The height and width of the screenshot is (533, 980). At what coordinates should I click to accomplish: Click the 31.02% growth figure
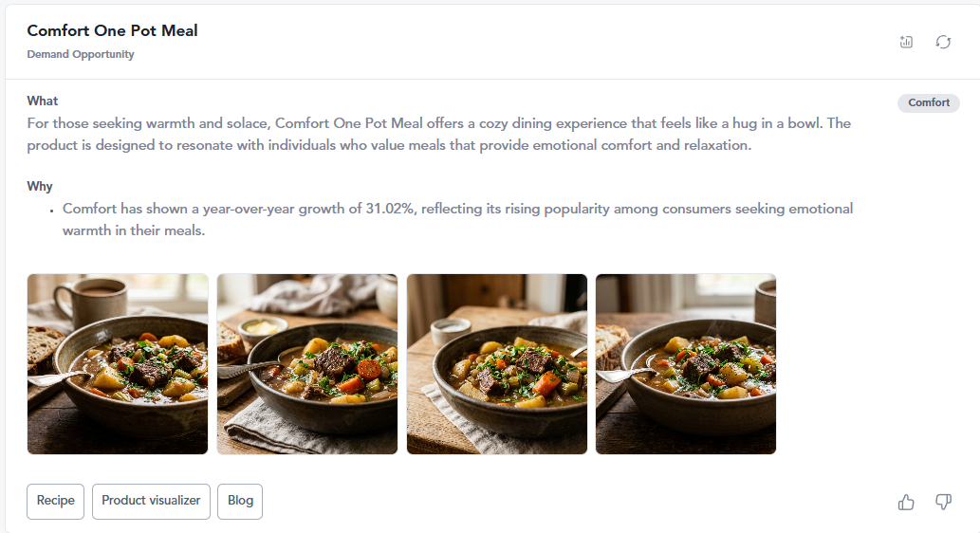tap(390, 209)
